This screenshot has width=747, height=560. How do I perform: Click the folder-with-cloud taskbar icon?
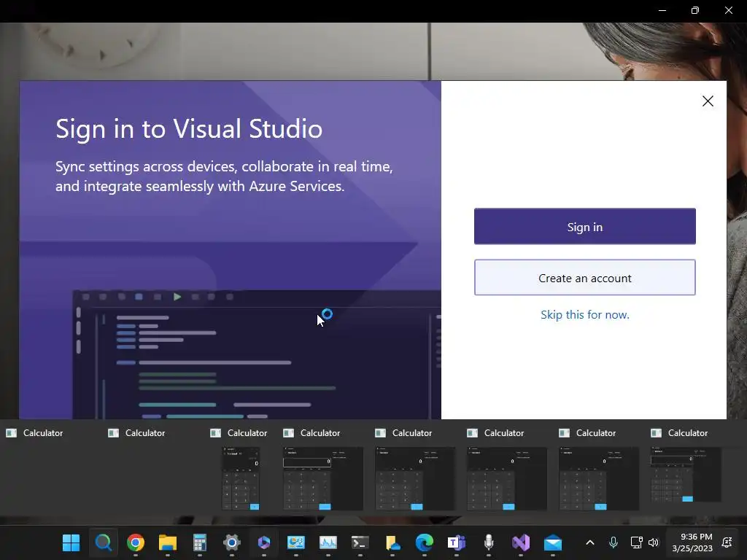392,542
